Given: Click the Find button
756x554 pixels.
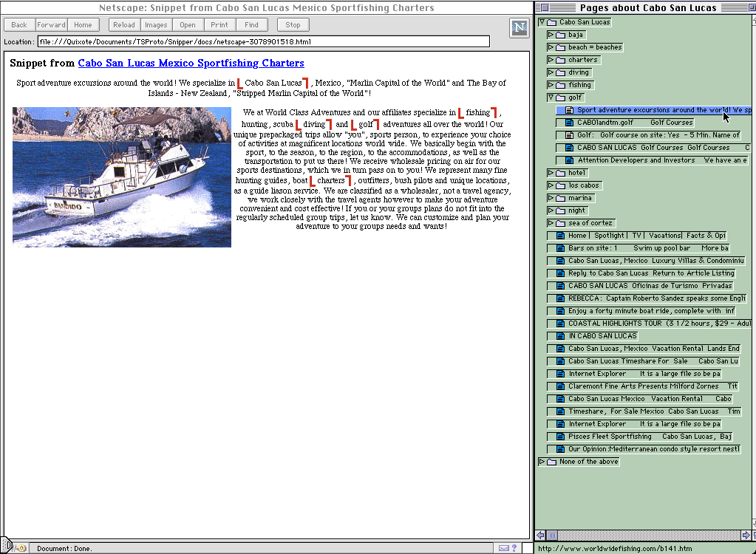Looking at the screenshot, I should coord(252,25).
